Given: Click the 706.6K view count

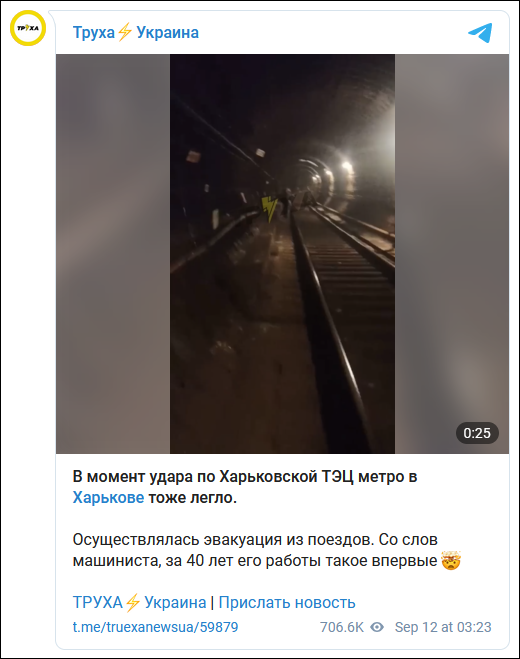Looking at the screenshot, I should 342,627.
